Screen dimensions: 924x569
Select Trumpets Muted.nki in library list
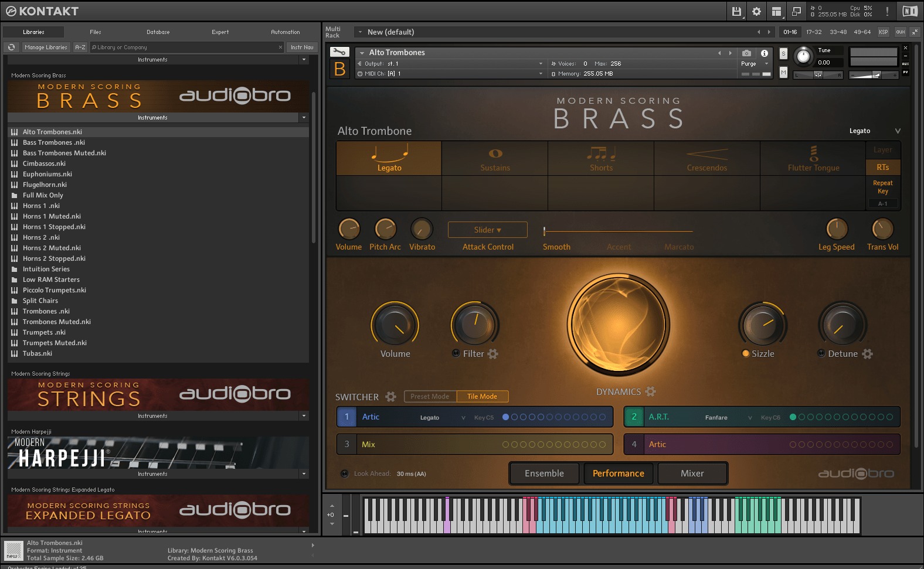pos(55,343)
